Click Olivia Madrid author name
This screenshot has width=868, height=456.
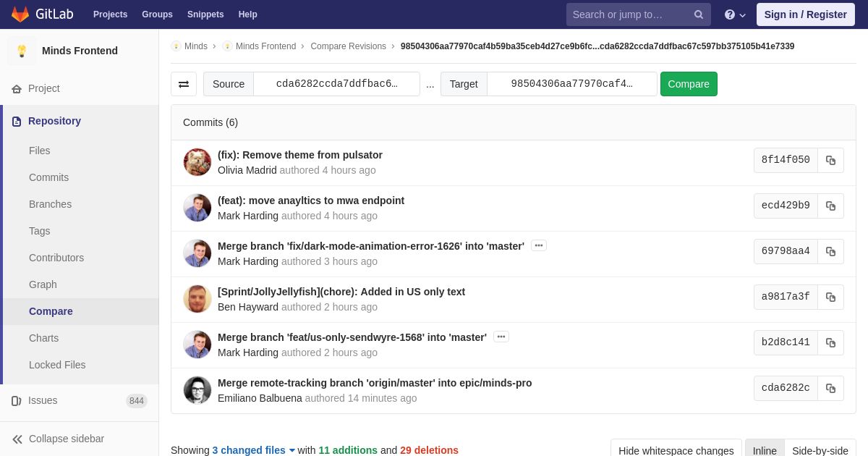click(x=247, y=170)
